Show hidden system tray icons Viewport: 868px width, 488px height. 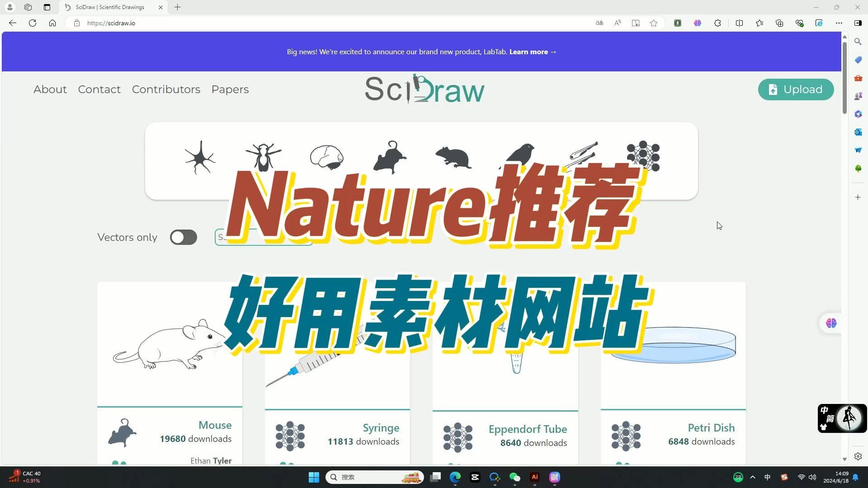pos(753,477)
